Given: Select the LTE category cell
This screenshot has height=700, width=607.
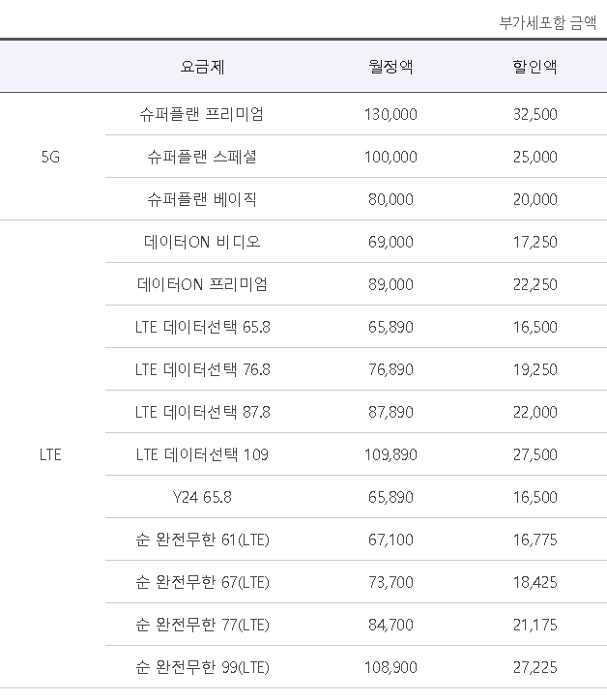Looking at the screenshot, I should point(50,454).
